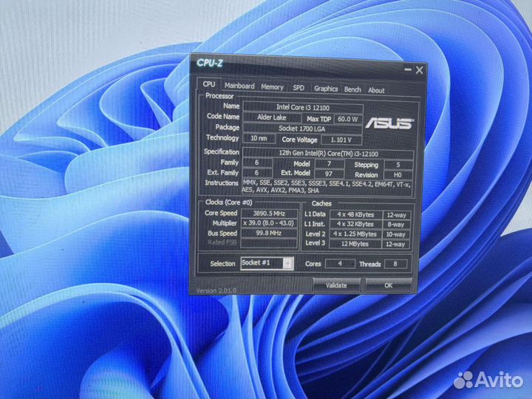Screen dimensions: 532x399
Task: Click the CPU-Z title bar
Action: click(296, 64)
